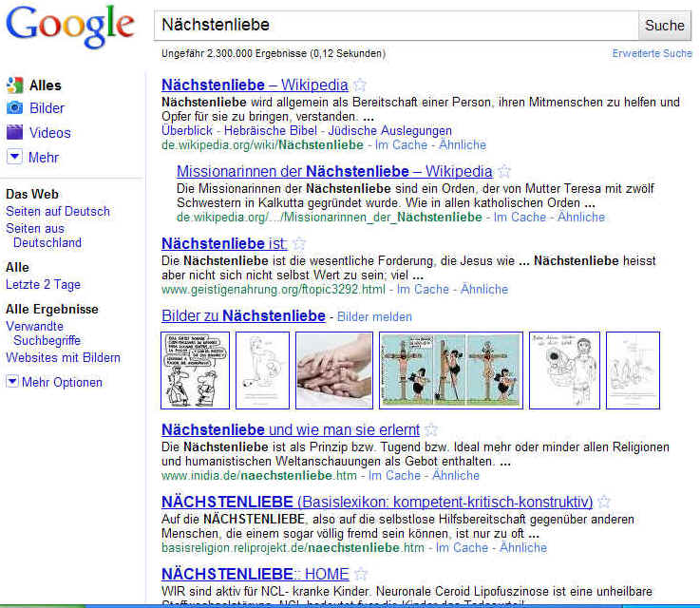
Task: Open Missionarinnen der Nächstenliebe – Wikipedia
Action: [x=334, y=171]
